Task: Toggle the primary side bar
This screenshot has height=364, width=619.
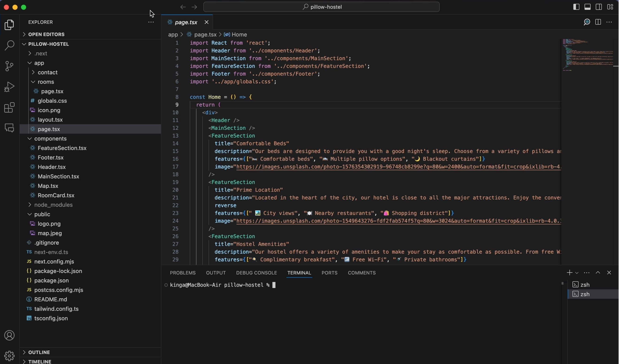Action: pyautogui.click(x=576, y=7)
